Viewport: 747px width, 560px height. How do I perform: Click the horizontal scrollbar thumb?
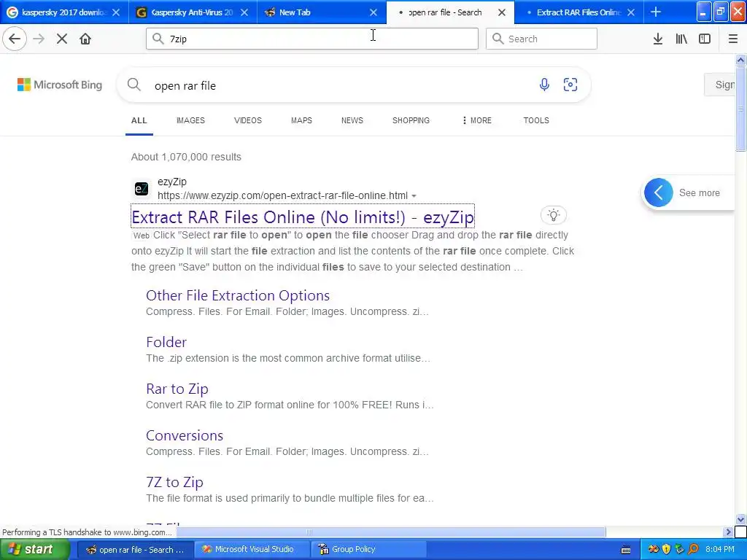pos(391,532)
